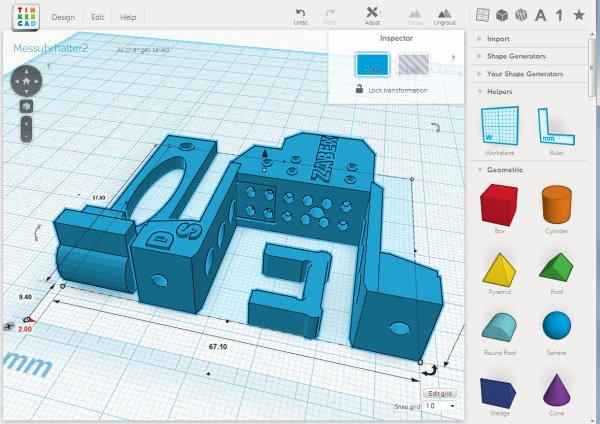Open the star favorites icon
Viewport: 600px width, 424px height.
(579, 15)
